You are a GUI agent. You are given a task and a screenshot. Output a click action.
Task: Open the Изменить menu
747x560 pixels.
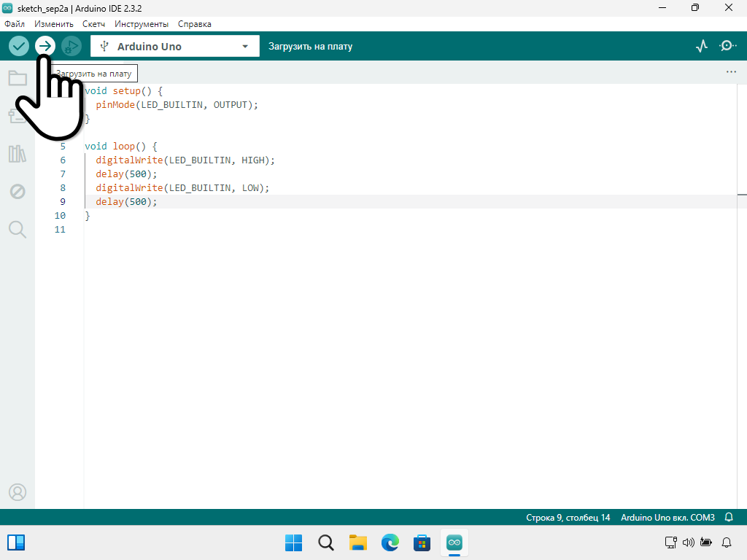pos(54,24)
